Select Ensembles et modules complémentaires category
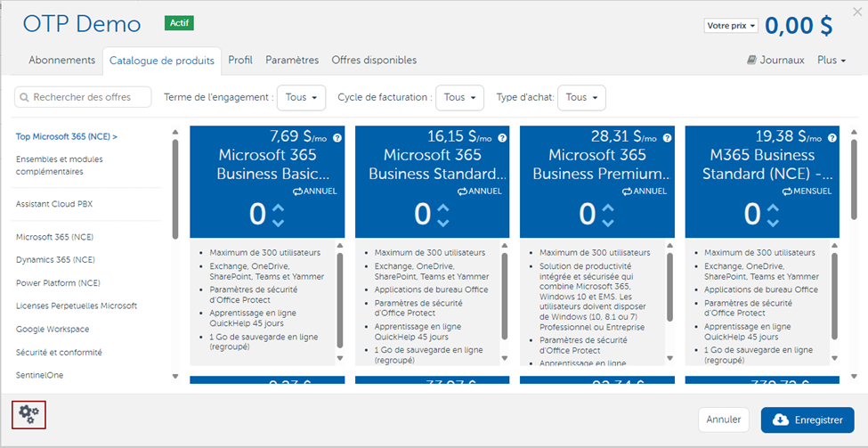 (60, 166)
